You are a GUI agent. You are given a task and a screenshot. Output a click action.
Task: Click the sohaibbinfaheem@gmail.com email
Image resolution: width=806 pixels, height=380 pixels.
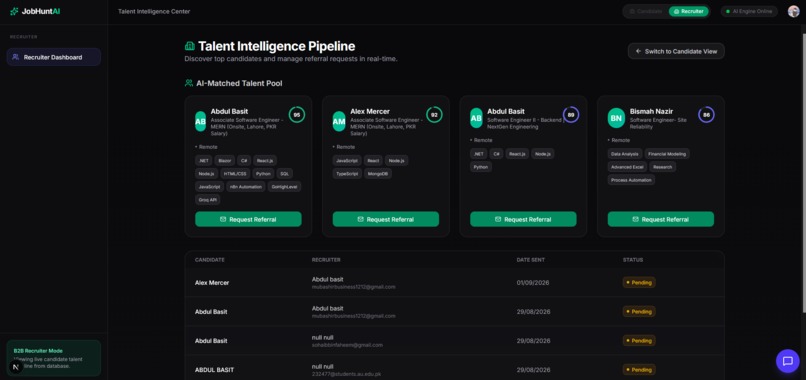[347, 345]
